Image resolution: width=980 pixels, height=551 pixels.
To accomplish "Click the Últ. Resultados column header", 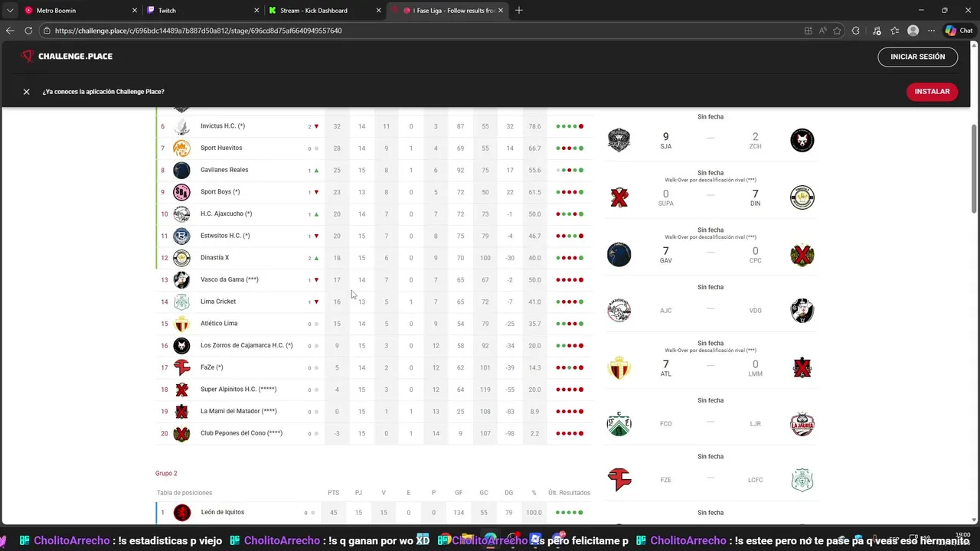I will (x=568, y=493).
